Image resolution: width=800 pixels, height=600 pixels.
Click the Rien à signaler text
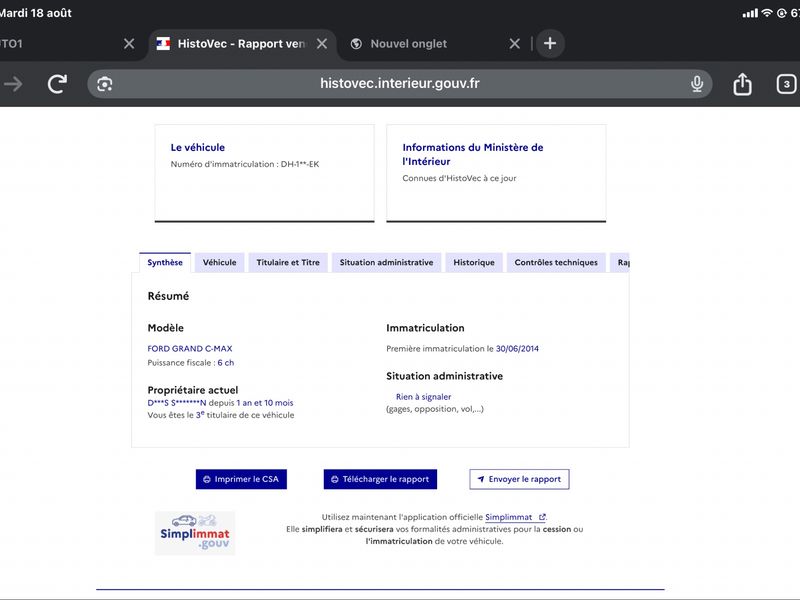[x=423, y=396]
